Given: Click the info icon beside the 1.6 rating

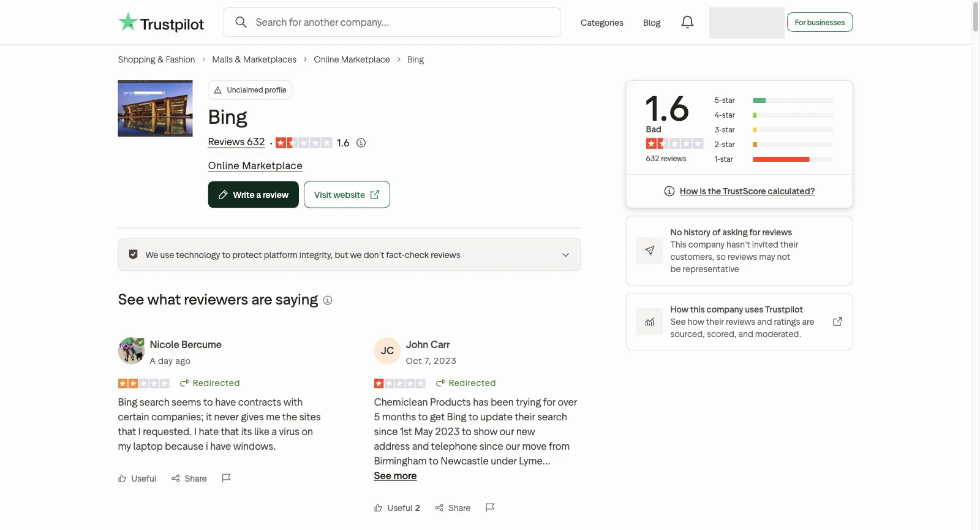Looking at the screenshot, I should [x=361, y=143].
